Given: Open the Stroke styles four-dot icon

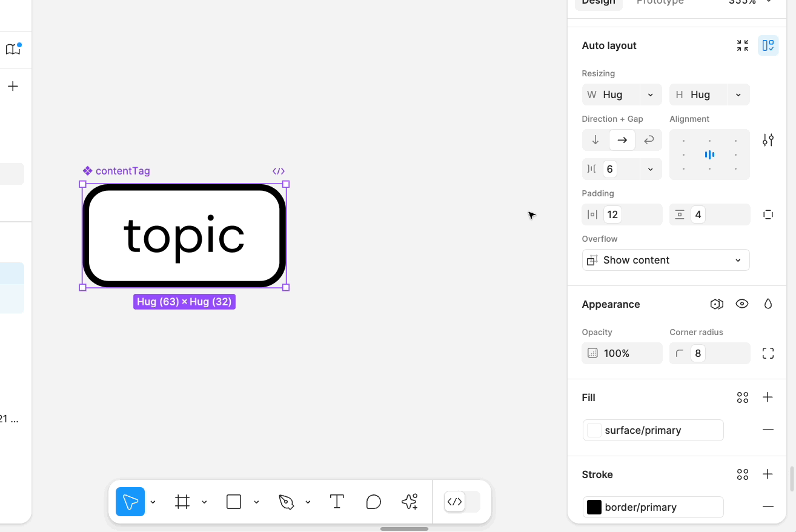Looking at the screenshot, I should (743, 474).
